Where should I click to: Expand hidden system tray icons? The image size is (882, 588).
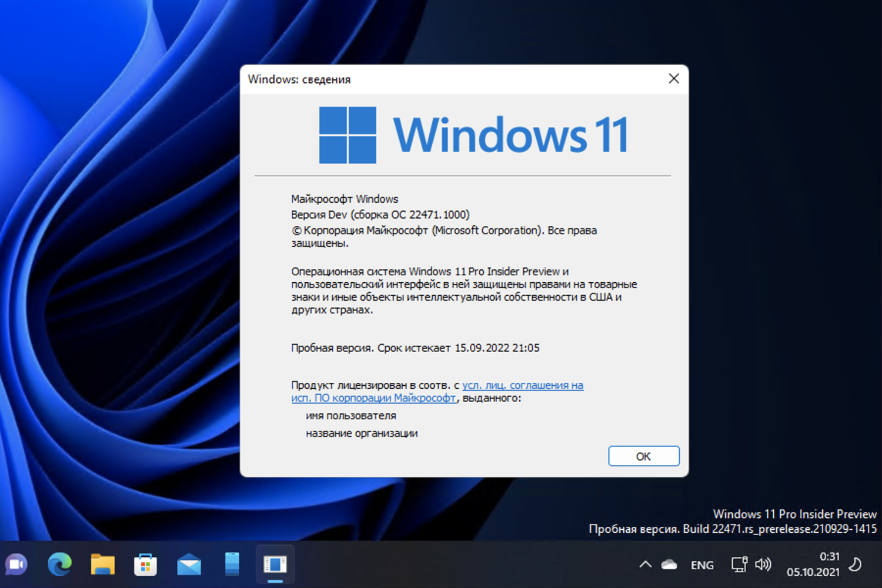(x=644, y=564)
